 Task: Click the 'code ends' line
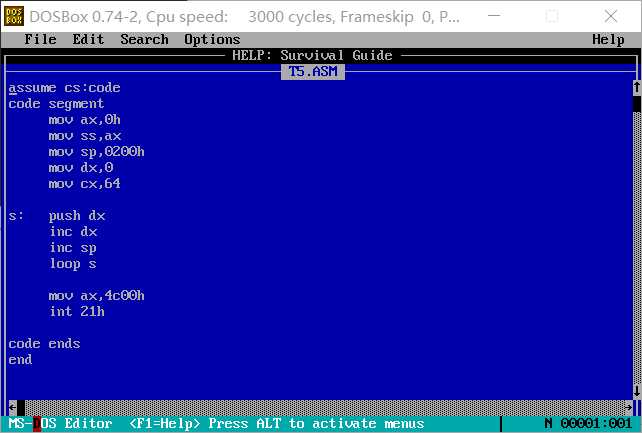coord(44,343)
